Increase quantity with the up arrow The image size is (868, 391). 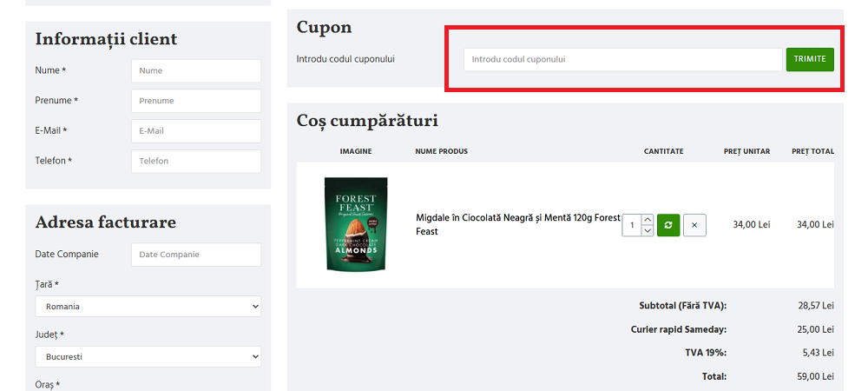point(648,219)
